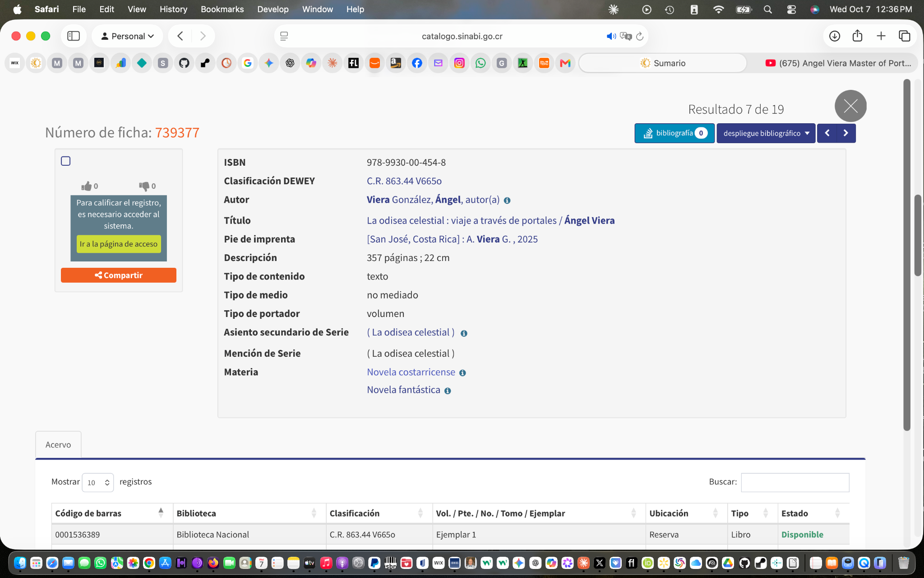Toggle Safari sidebar icon
The height and width of the screenshot is (578, 924).
tap(73, 36)
